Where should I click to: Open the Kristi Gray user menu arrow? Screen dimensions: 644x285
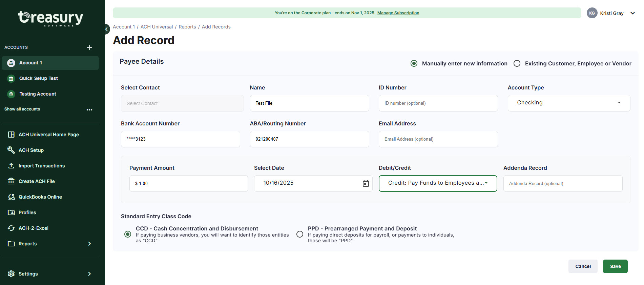[632, 13]
